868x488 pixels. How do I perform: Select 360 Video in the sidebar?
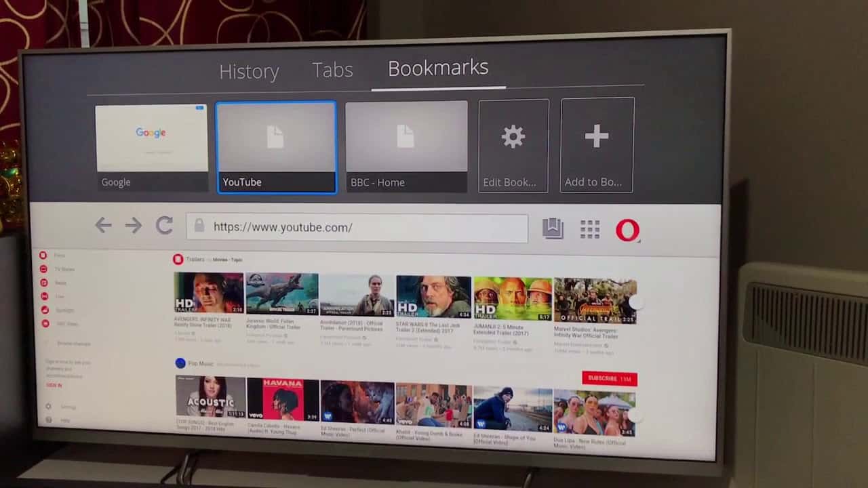tap(68, 324)
